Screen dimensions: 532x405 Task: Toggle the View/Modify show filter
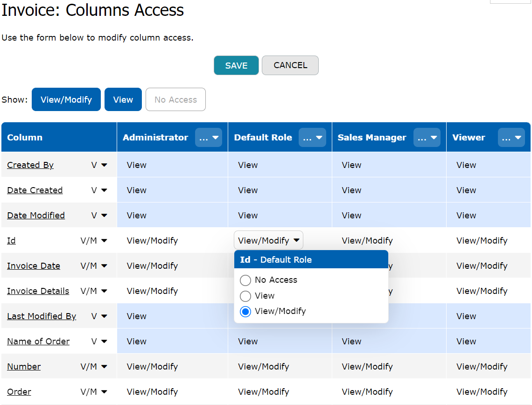tap(66, 99)
